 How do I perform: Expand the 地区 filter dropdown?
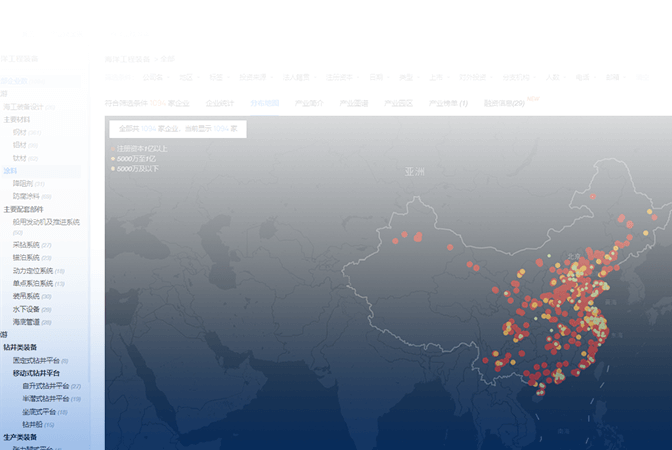pyautogui.click(x=186, y=76)
